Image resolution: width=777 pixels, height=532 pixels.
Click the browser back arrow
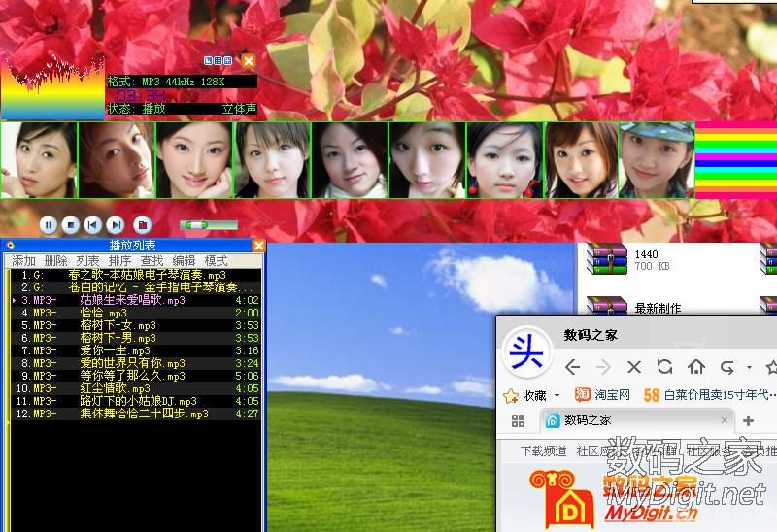click(x=572, y=367)
